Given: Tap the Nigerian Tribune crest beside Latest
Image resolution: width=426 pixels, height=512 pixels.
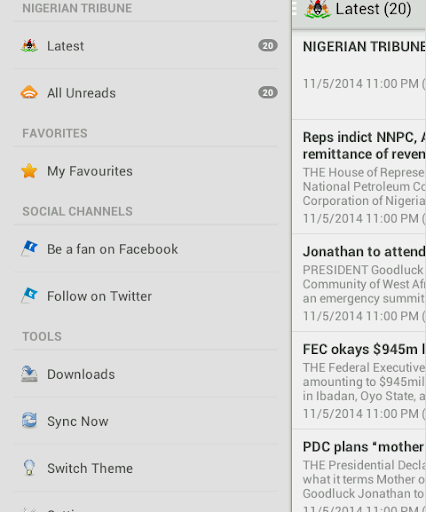Looking at the screenshot, I should tap(29, 46).
